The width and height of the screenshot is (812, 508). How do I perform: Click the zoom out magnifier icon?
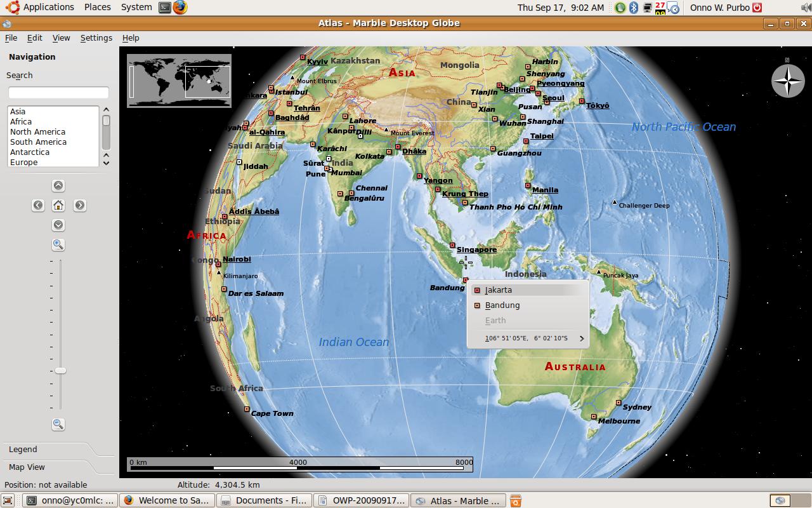58,424
